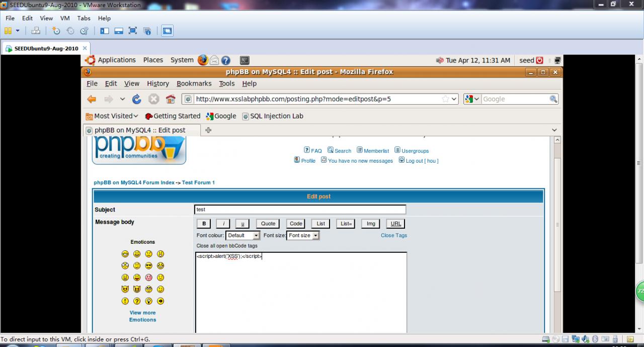Click the Close Tags link
This screenshot has height=347, width=644.
(394, 235)
